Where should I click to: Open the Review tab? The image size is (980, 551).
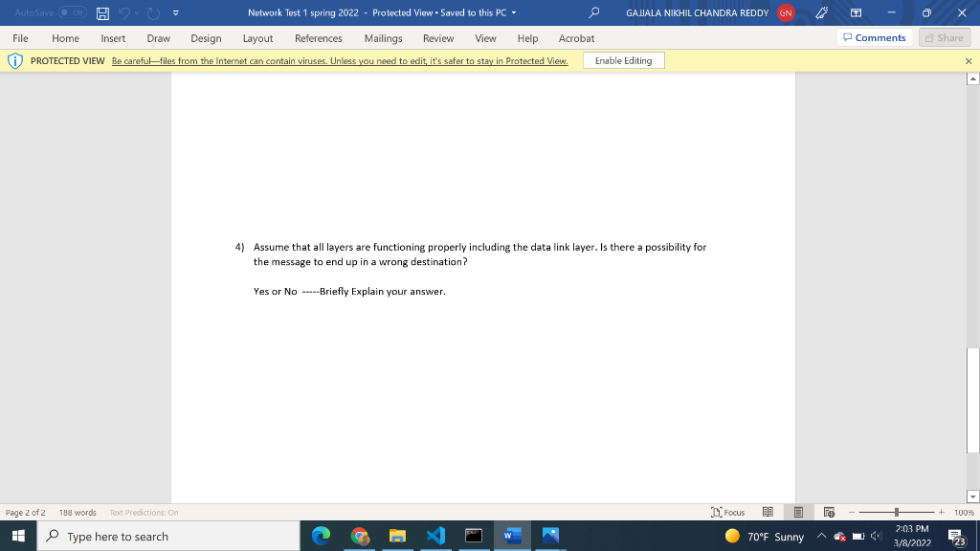pyautogui.click(x=438, y=38)
